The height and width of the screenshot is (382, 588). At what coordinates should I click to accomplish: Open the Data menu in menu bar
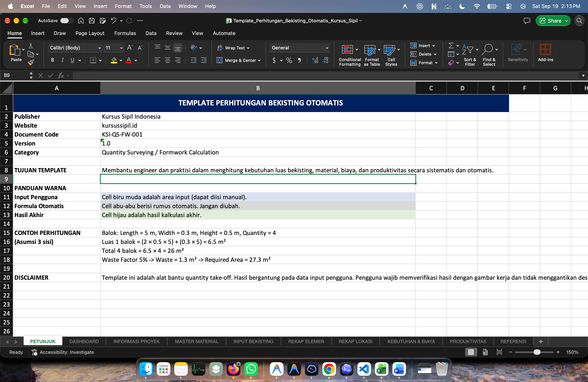(x=165, y=6)
